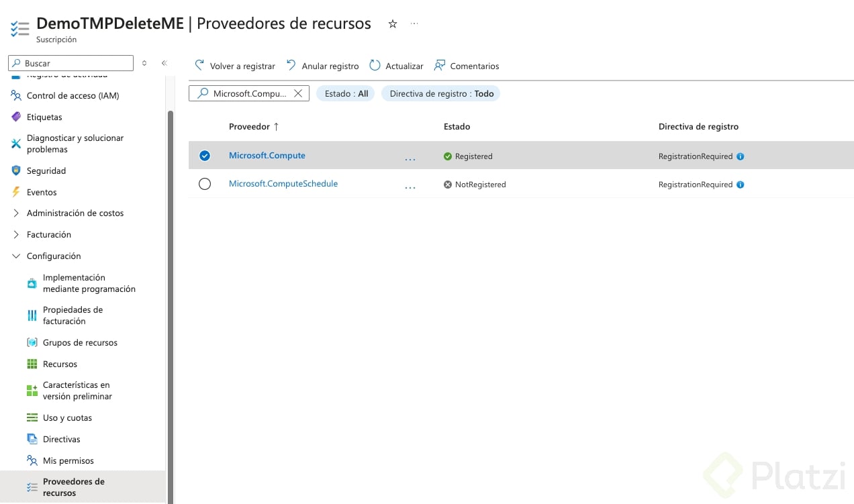The width and height of the screenshot is (854, 504).
Task: Click the Comentarios button label
Action: [x=475, y=66]
